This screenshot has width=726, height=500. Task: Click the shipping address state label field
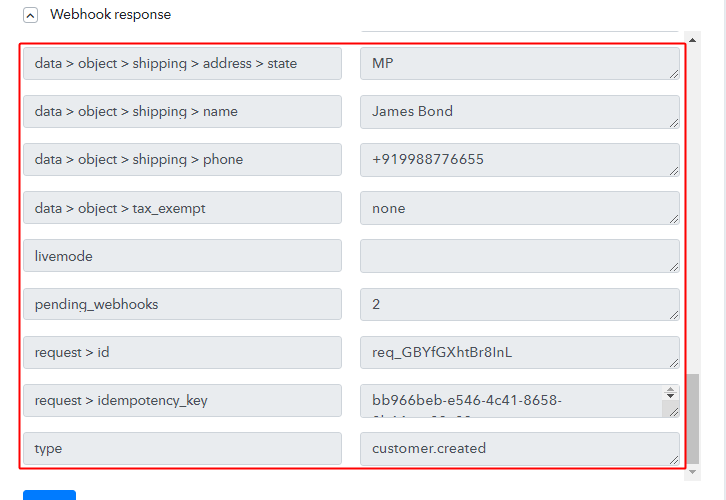coord(182,64)
